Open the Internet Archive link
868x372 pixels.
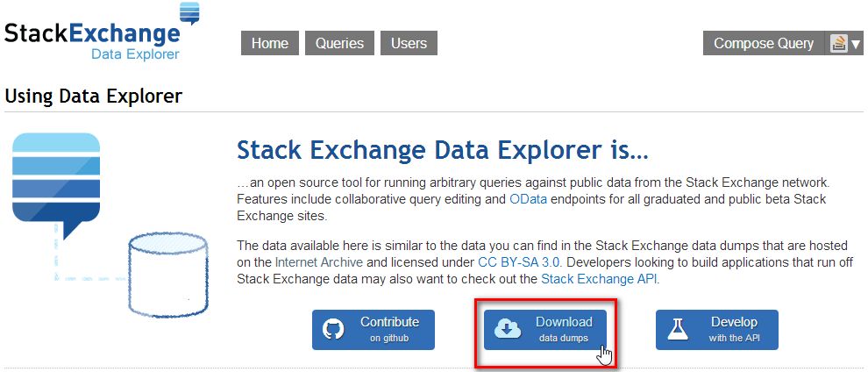click(319, 261)
